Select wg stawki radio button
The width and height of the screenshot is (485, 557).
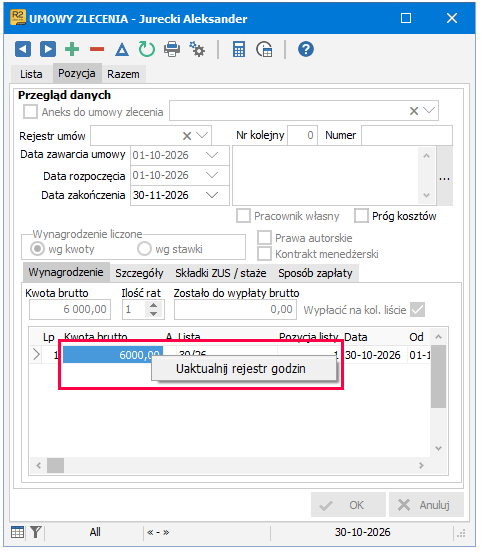click(x=144, y=249)
